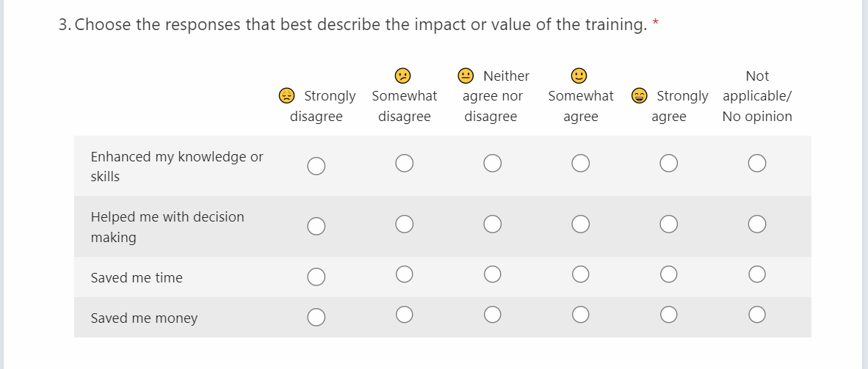868x369 pixels.
Task: Choose Strongly disagree for Helped with decision making
Action: tap(316, 224)
